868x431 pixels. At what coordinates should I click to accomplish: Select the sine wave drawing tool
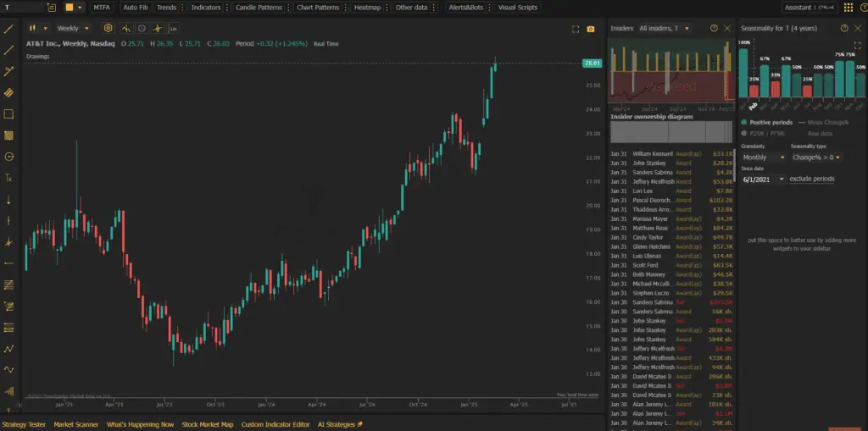[x=8, y=369]
